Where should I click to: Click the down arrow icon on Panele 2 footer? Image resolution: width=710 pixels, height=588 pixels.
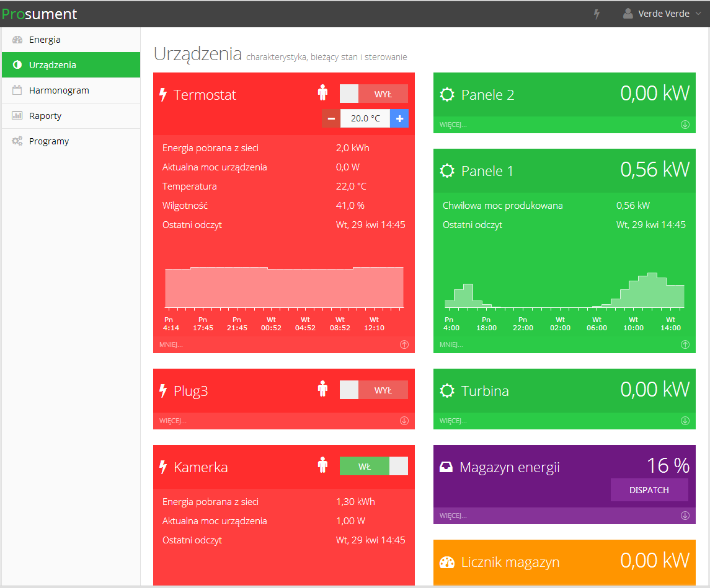tap(685, 125)
